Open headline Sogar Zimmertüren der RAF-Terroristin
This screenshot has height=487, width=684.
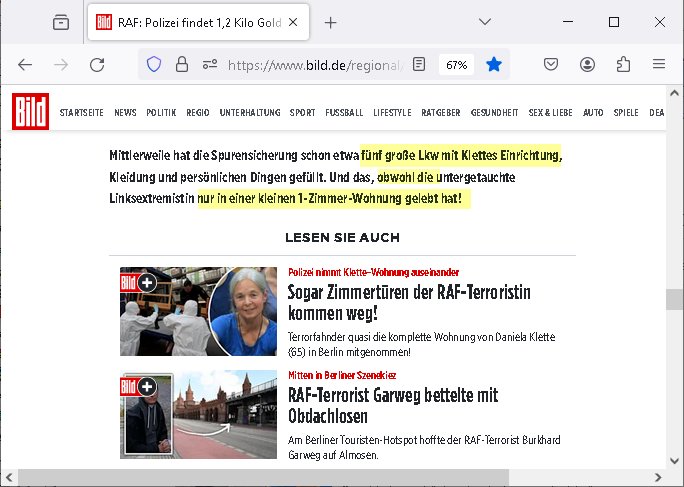pyautogui.click(x=409, y=302)
